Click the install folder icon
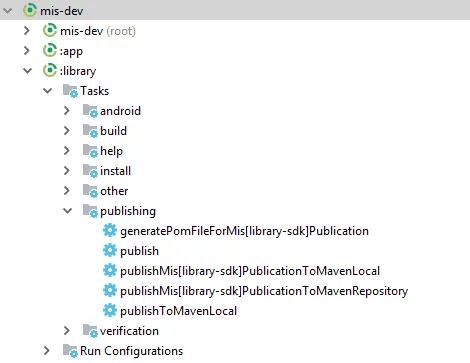 [x=90, y=171]
